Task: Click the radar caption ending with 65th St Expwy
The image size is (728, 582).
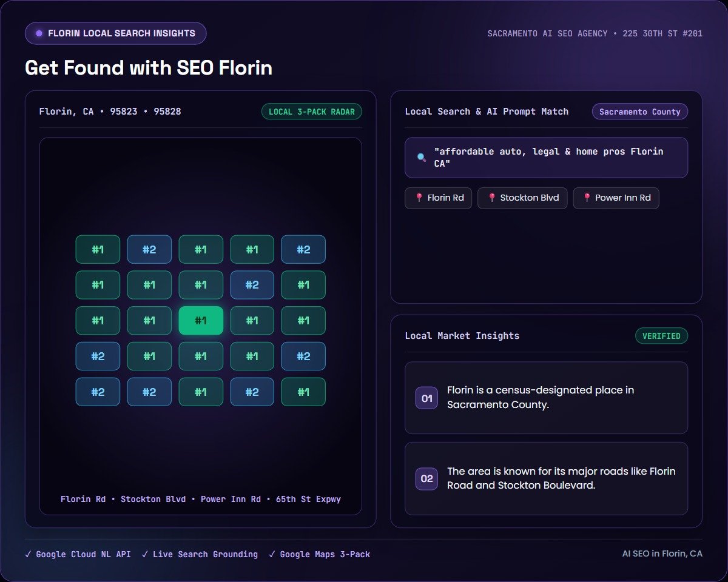Action: (x=201, y=500)
